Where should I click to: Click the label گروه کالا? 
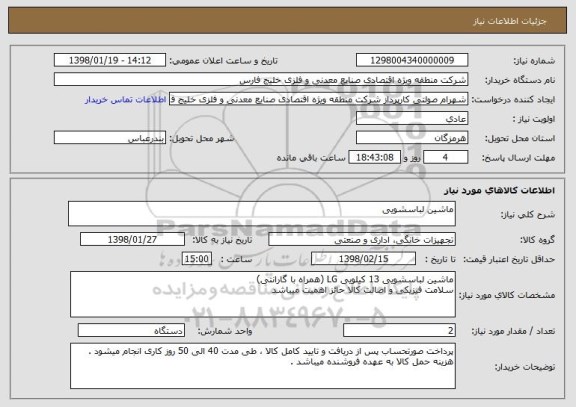[x=537, y=240]
